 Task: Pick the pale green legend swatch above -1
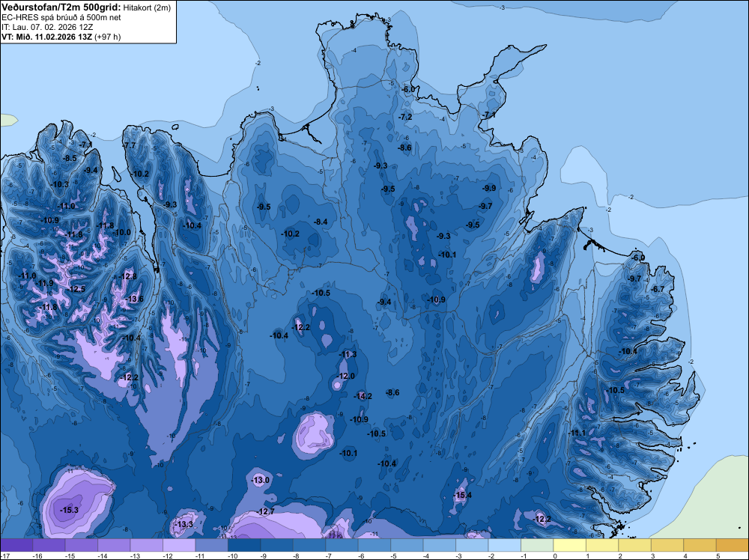tap(537, 545)
